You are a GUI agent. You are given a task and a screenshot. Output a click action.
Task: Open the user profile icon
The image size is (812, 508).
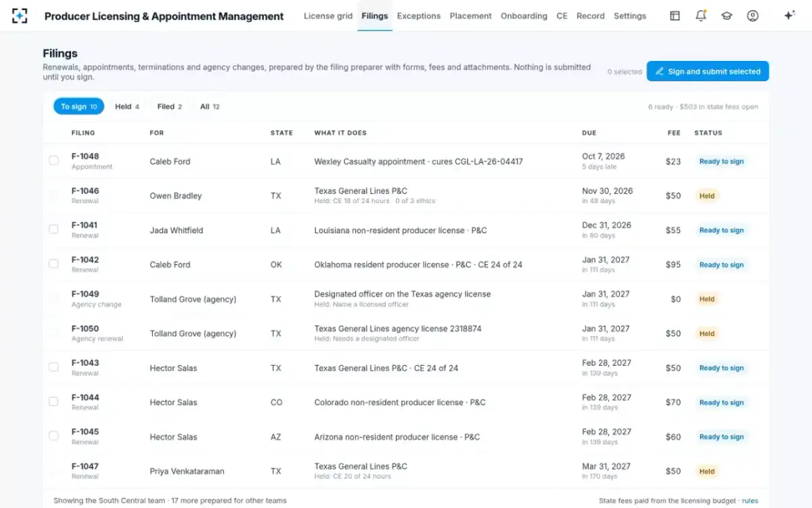click(752, 16)
